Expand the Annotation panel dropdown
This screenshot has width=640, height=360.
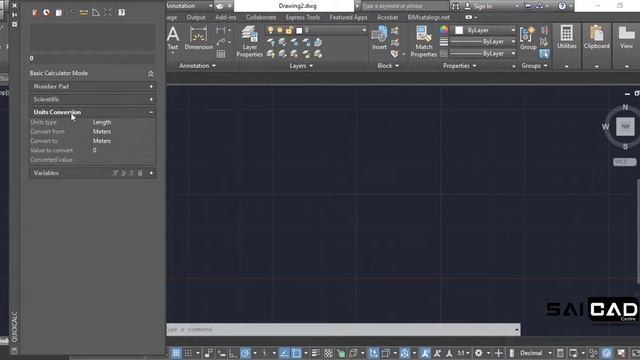[x=198, y=66]
